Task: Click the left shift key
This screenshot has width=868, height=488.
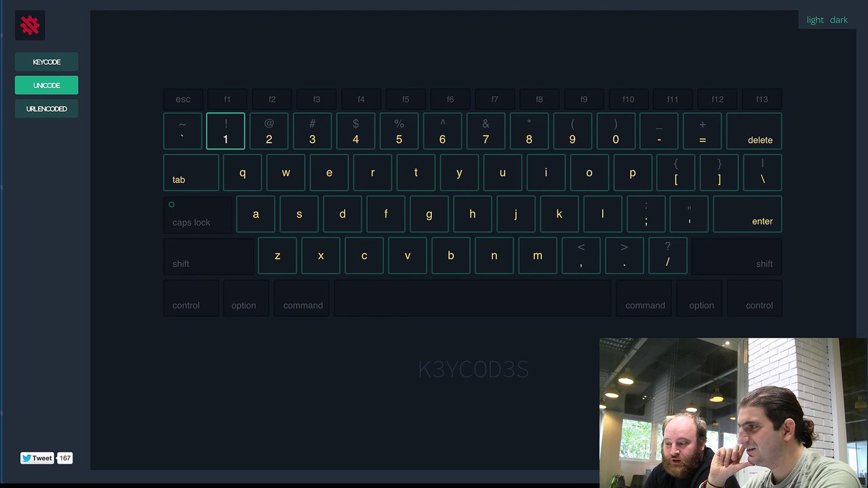Action: pos(209,256)
